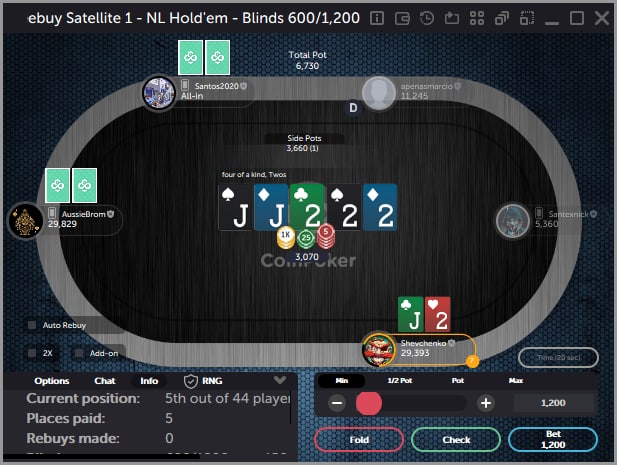Screen dimensions: 617x465
Task: Open the Options tab
Action: (x=52, y=381)
